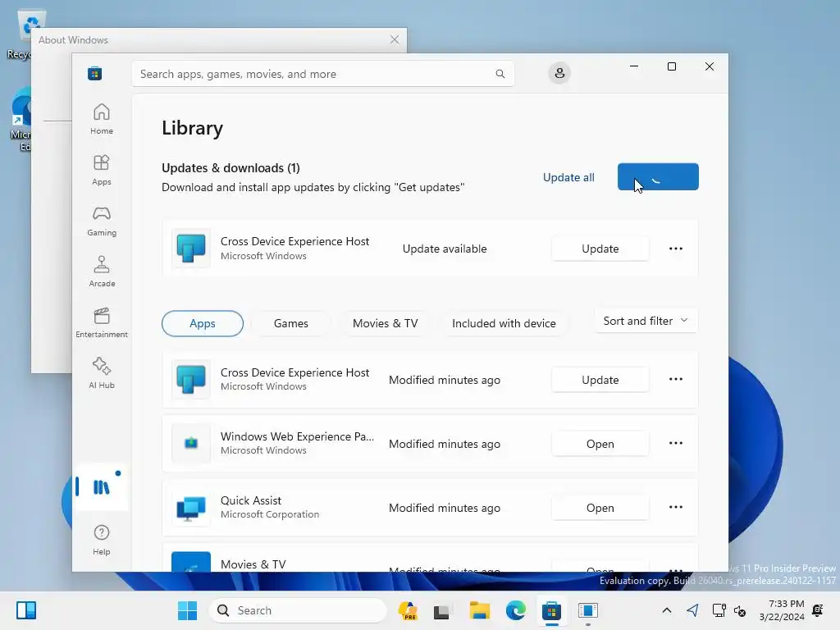Open Help in the Store sidebar

(101, 540)
